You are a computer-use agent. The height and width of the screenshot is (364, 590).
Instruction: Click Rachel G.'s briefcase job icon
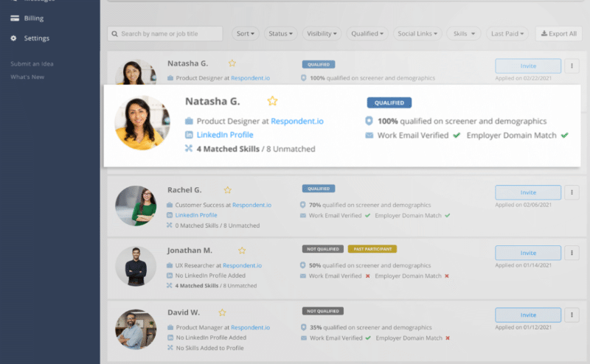[170, 205]
